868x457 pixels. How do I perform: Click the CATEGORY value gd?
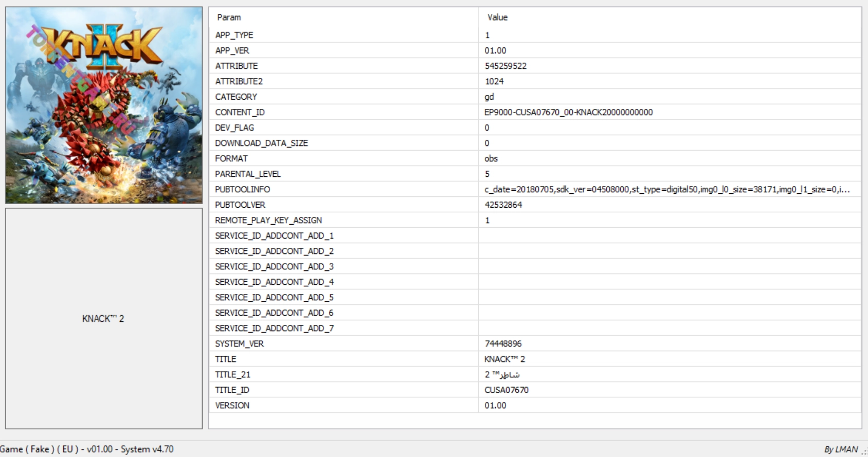(x=489, y=97)
